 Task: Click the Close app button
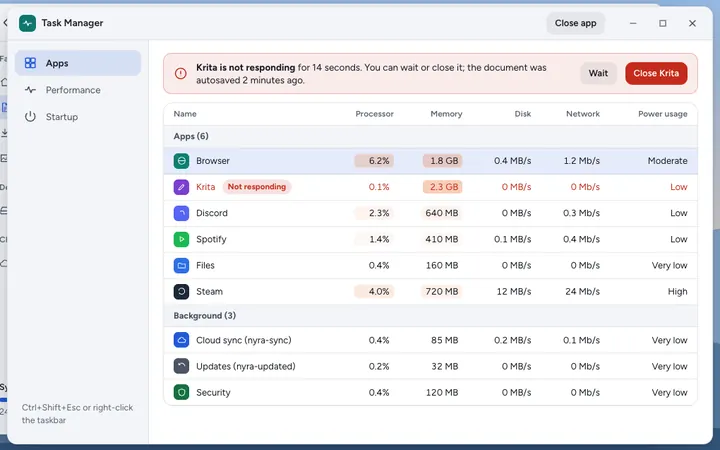pyautogui.click(x=575, y=23)
